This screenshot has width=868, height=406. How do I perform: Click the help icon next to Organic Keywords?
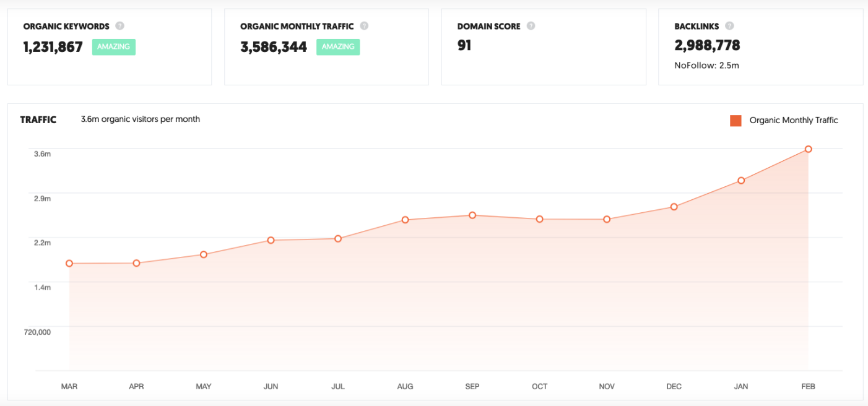[x=119, y=26]
